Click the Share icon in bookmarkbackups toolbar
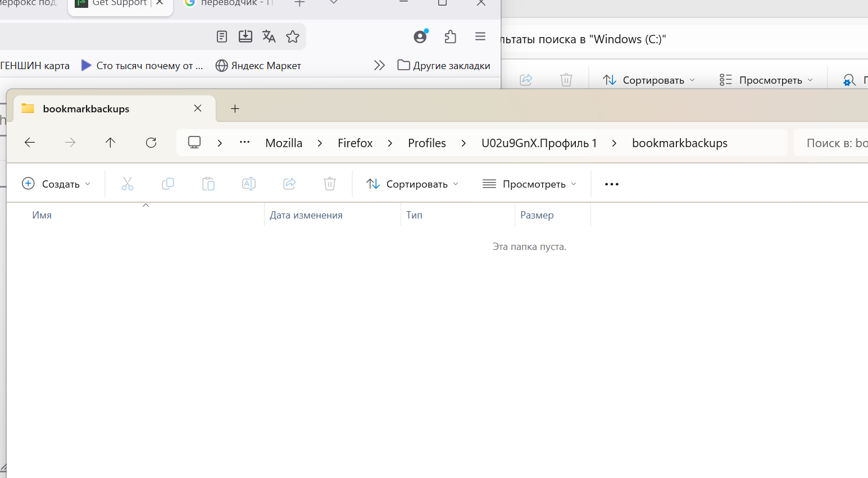This screenshot has height=478, width=868. [x=289, y=184]
